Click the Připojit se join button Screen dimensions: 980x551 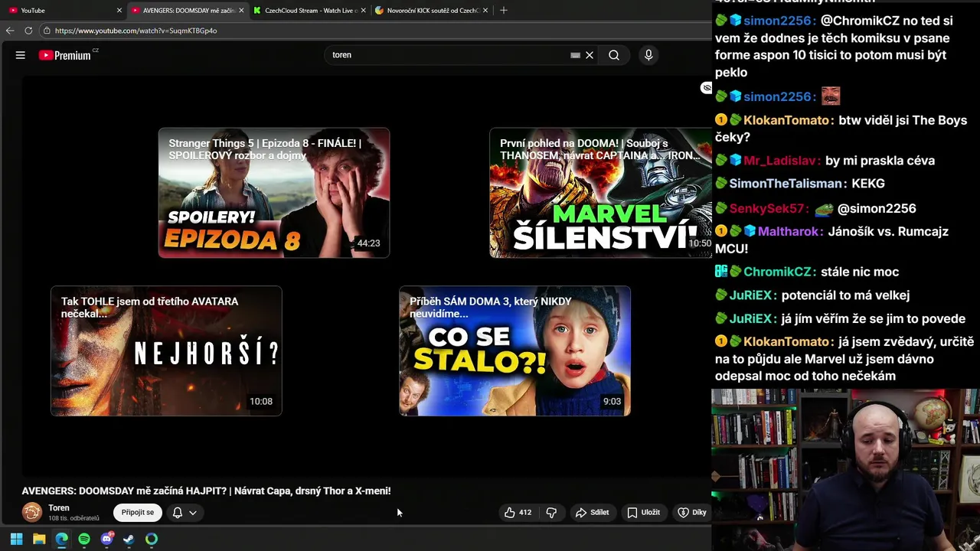coord(138,513)
